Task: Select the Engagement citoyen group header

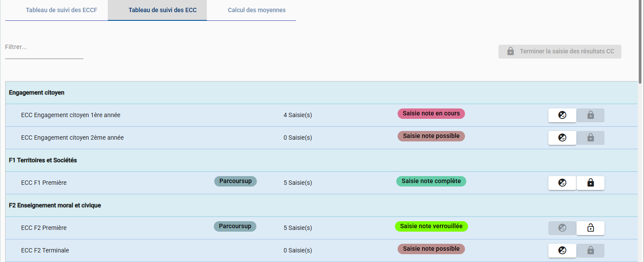Action: point(322,93)
